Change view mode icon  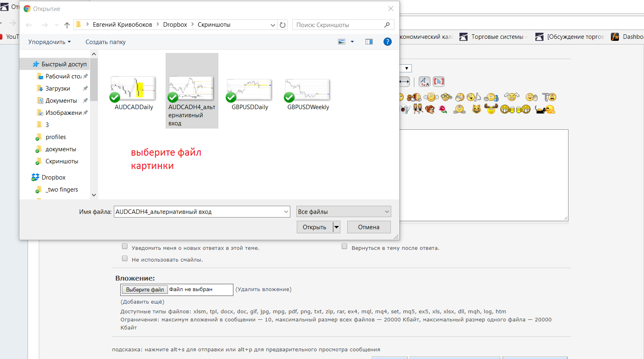342,42
